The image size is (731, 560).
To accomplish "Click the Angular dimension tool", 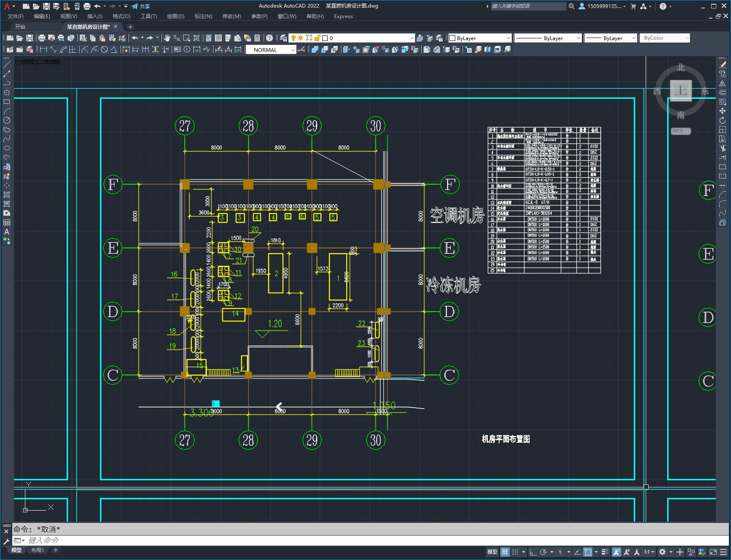I will [x=114, y=49].
